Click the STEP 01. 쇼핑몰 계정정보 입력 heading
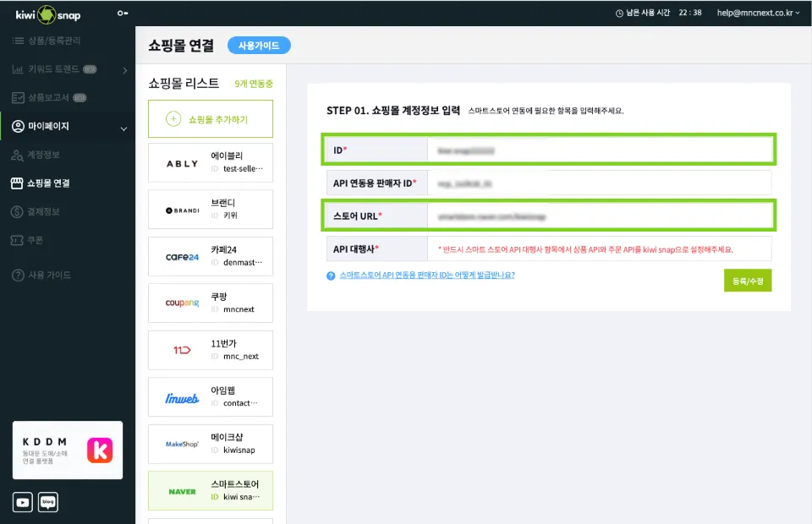Screen dimensions: 812x524 [x=393, y=110]
